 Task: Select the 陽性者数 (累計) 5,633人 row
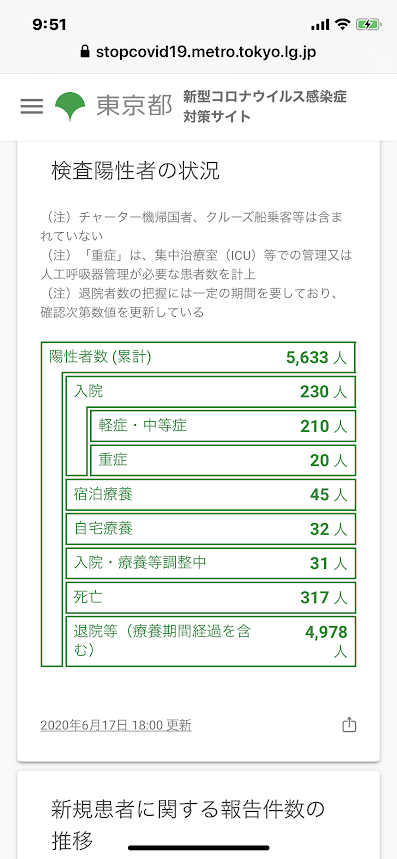[x=198, y=358]
